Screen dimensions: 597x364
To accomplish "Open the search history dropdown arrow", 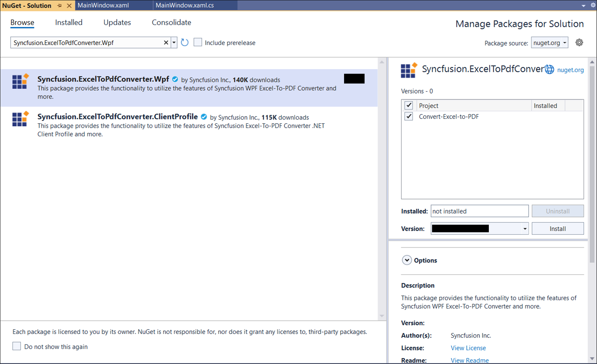I will click(x=174, y=43).
